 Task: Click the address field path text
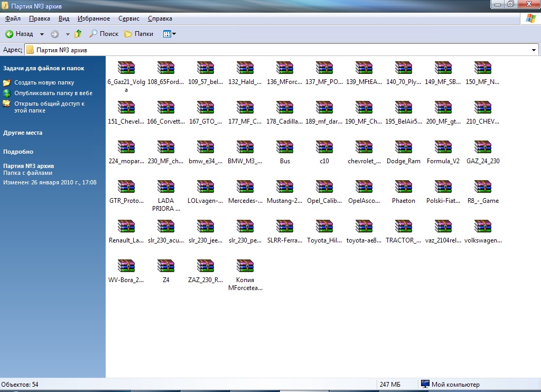coord(62,50)
